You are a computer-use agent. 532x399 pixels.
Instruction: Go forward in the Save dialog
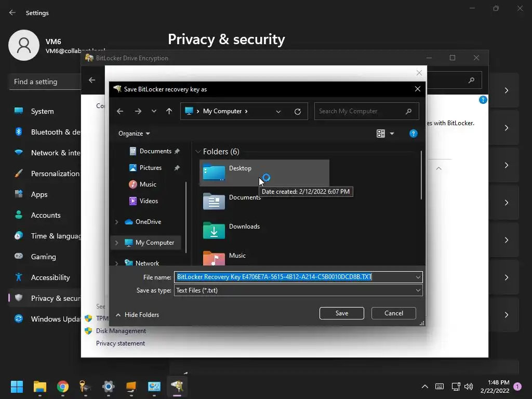click(x=138, y=111)
